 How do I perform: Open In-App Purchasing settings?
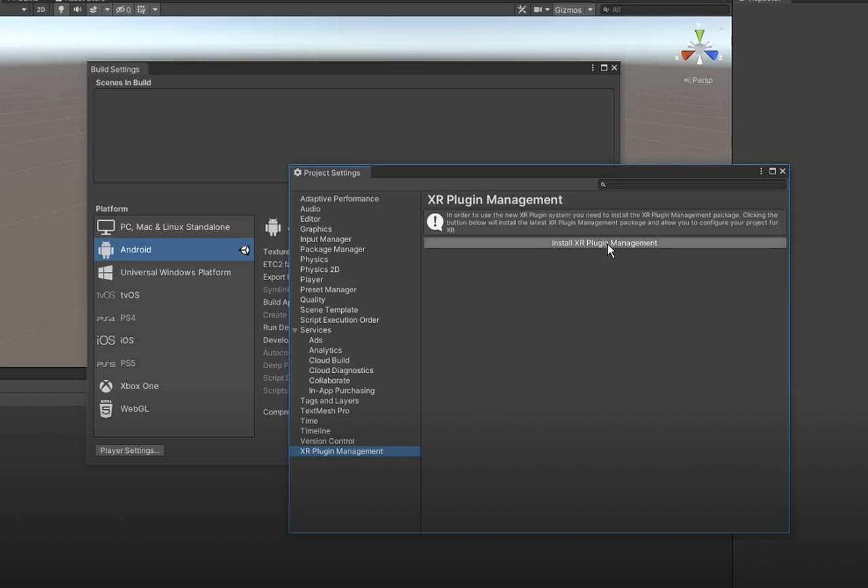coord(342,391)
